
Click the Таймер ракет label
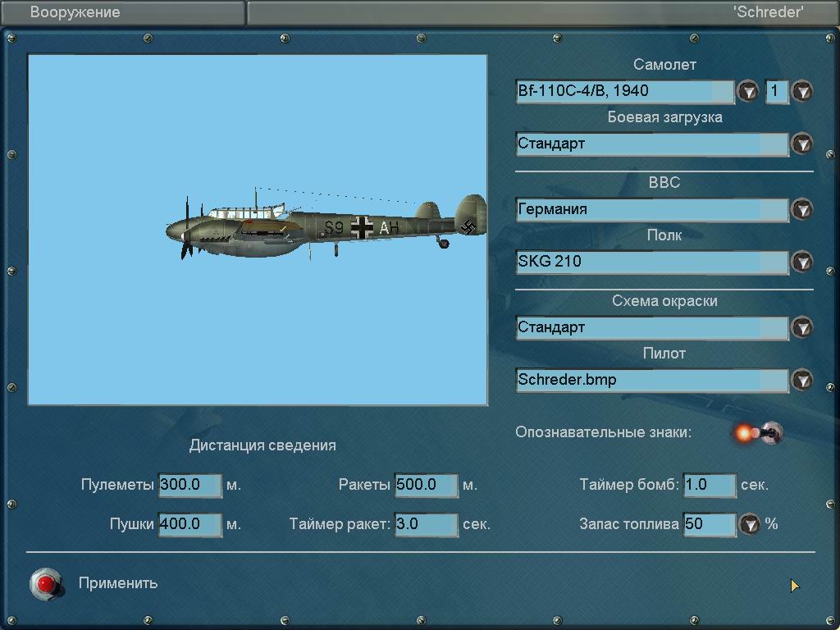click(x=340, y=524)
